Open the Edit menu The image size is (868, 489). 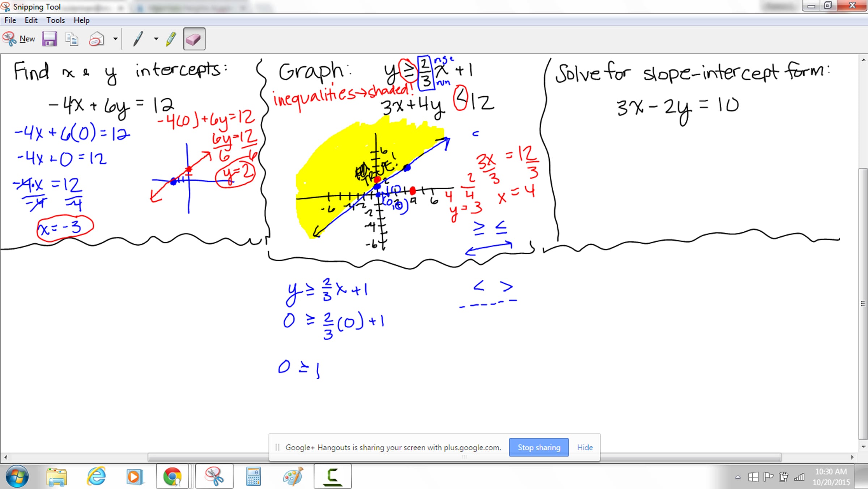(31, 20)
